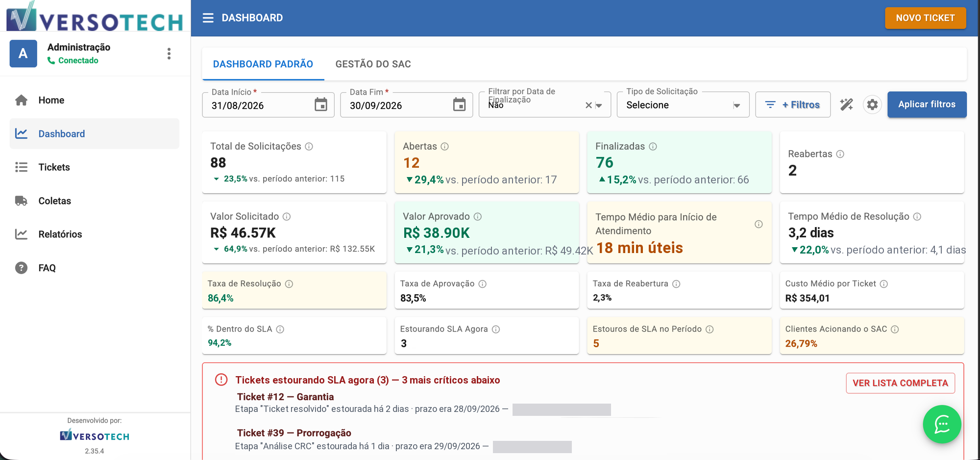Show info tooltip for Tempo Médio de Resolução
Viewport: 980px width, 460px height.
coord(917,217)
